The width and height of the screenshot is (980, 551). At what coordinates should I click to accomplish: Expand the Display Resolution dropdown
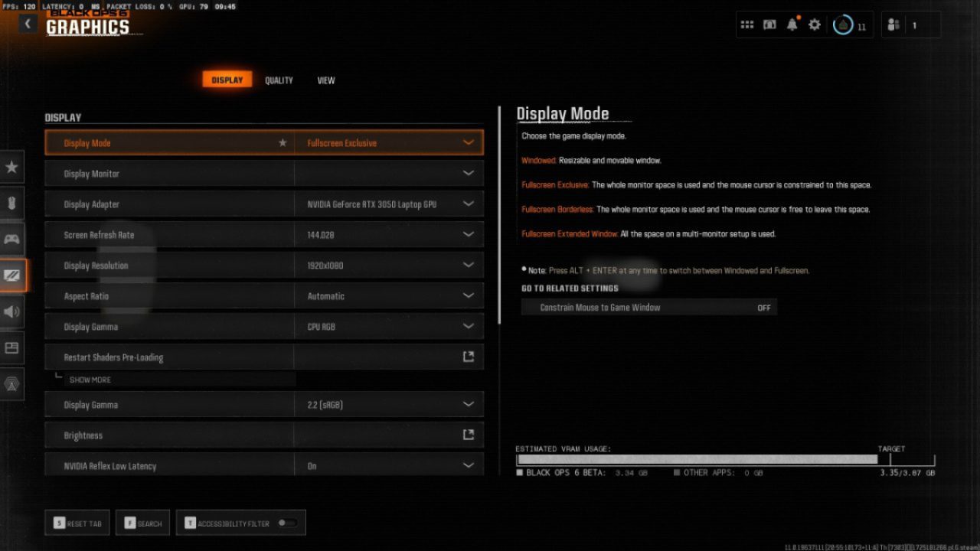(x=468, y=266)
